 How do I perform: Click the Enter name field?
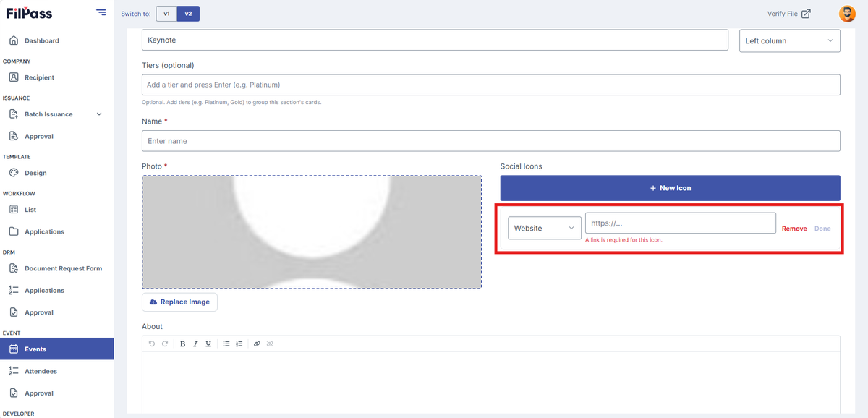[490, 140]
